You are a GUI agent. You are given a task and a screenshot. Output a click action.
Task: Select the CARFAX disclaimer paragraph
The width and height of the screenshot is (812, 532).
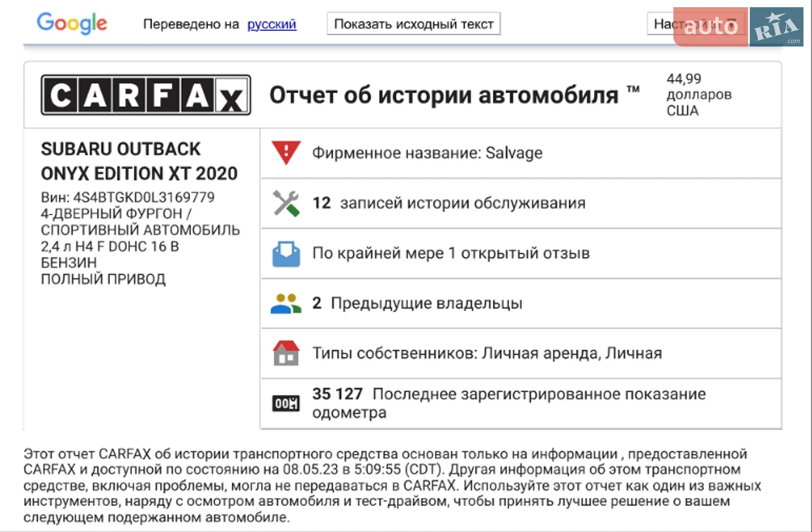coord(392,485)
